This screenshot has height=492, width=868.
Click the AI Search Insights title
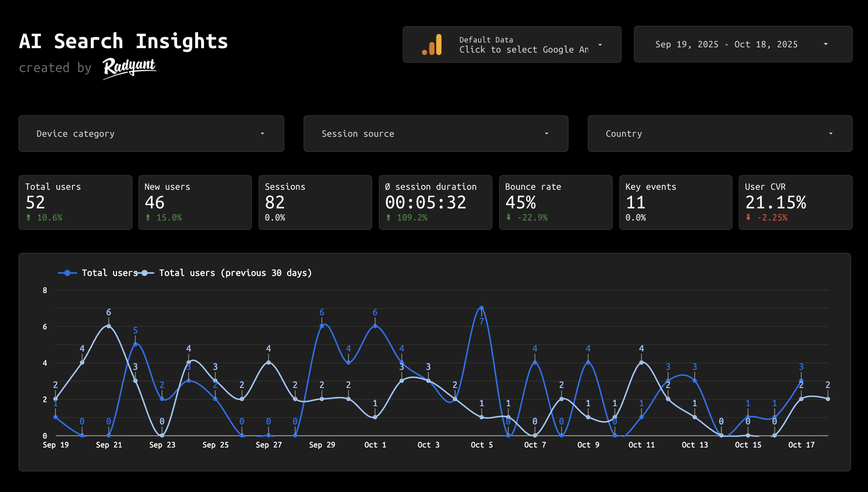pos(123,41)
